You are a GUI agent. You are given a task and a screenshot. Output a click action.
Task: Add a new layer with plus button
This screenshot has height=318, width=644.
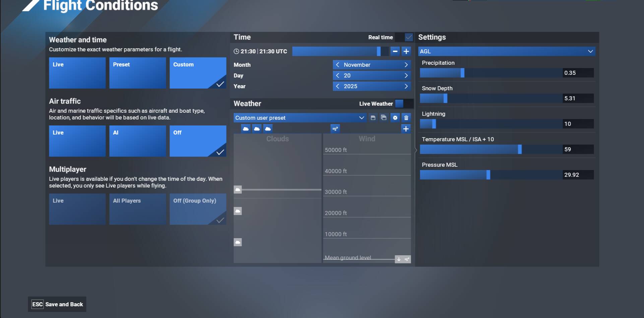406,128
